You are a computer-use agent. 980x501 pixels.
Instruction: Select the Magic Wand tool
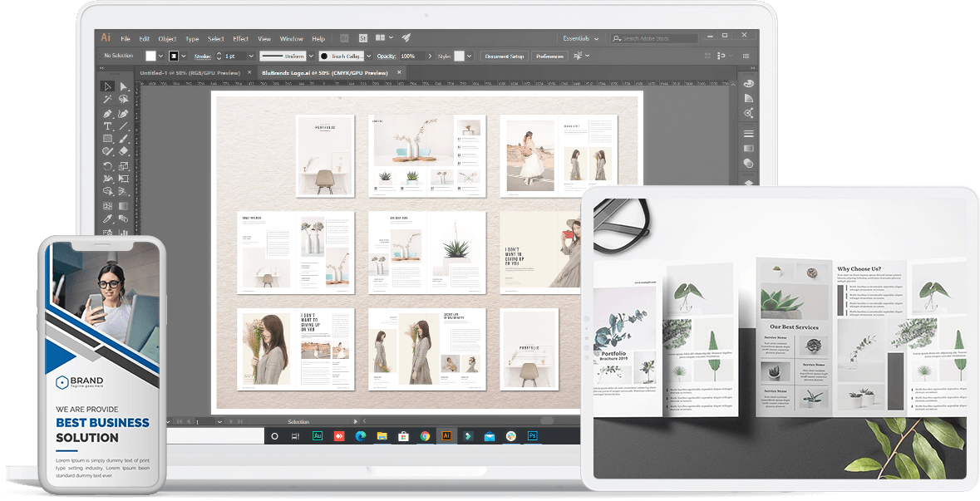pyautogui.click(x=107, y=99)
